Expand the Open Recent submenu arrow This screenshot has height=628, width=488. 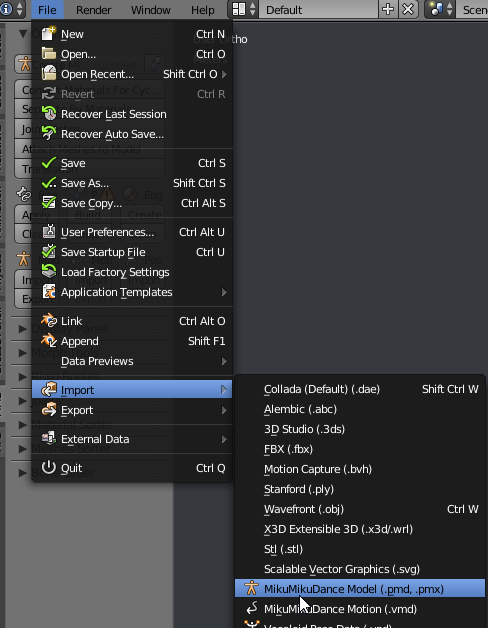tap(224, 74)
